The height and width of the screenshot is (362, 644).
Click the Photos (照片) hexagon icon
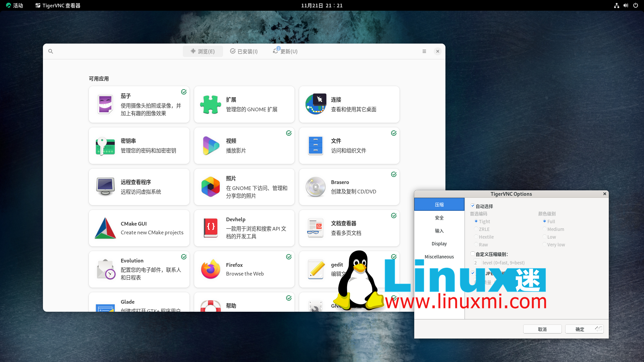click(x=211, y=187)
